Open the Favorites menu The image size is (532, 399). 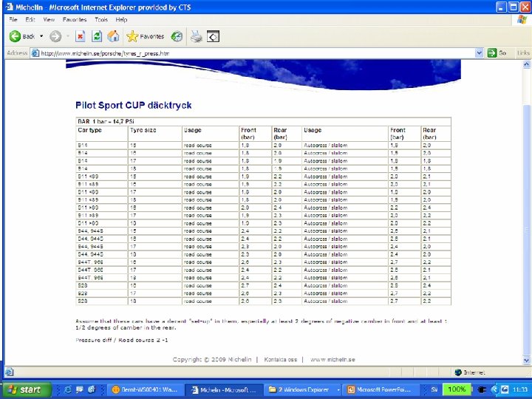click(x=75, y=20)
